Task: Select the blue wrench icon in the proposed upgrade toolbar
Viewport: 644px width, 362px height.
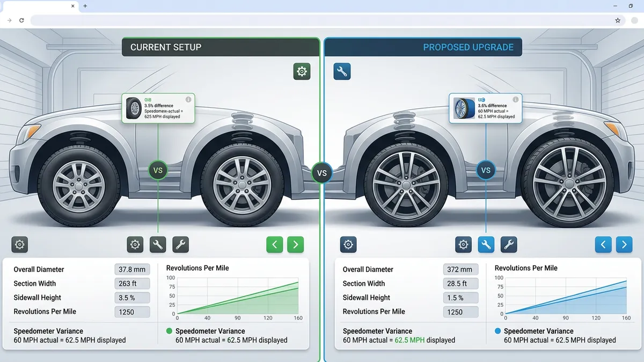Action: click(486, 244)
